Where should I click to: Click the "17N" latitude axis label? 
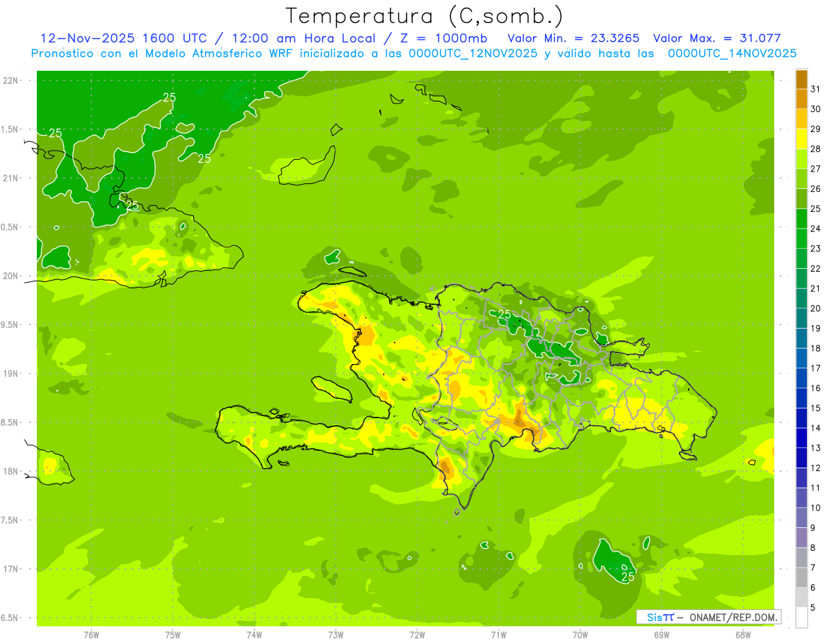click(x=10, y=570)
